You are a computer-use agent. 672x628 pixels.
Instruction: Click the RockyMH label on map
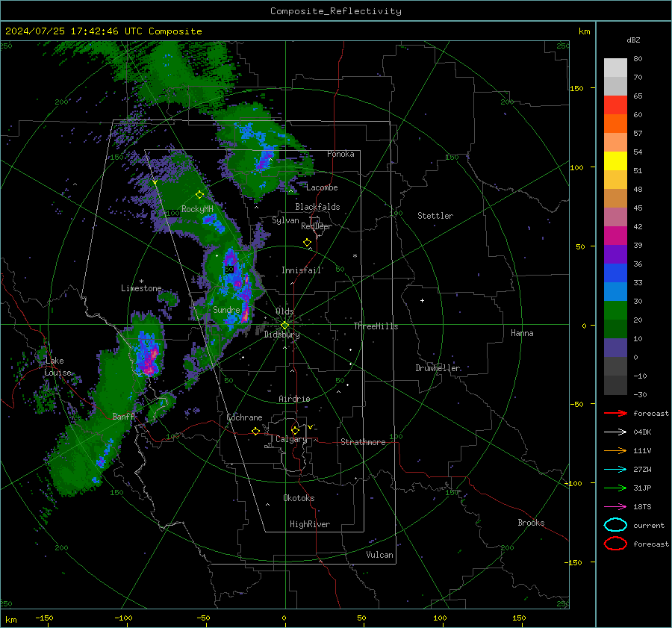197,209
